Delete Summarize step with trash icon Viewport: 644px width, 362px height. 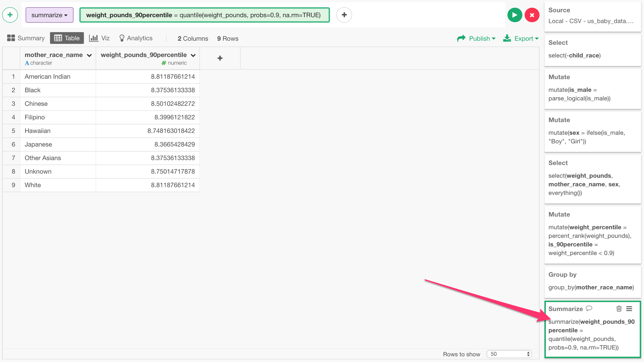[x=619, y=309]
